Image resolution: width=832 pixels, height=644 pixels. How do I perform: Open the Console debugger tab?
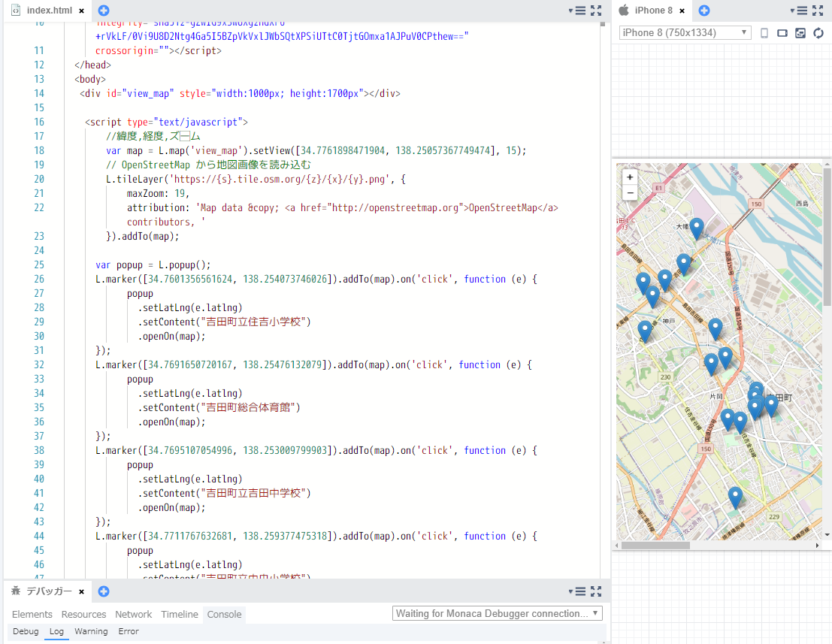[224, 614]
